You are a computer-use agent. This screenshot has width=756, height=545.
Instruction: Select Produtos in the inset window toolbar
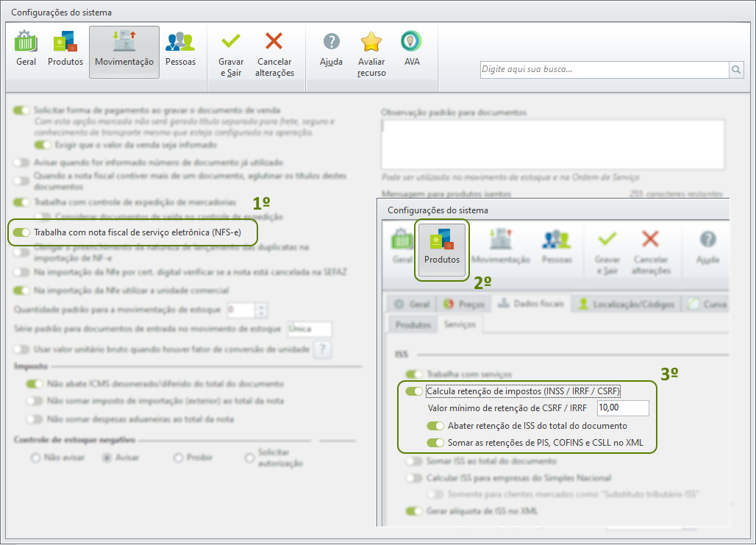coord(442,250)
